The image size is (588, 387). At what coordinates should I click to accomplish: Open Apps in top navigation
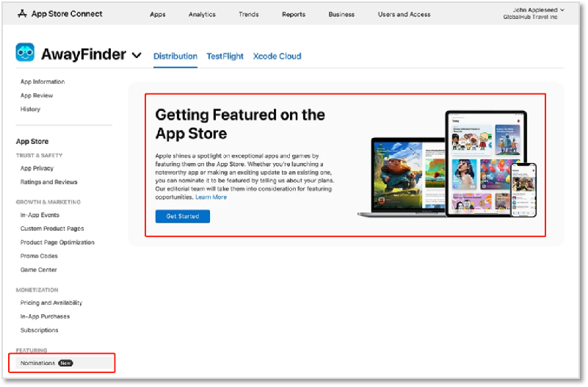pos(158,14)
